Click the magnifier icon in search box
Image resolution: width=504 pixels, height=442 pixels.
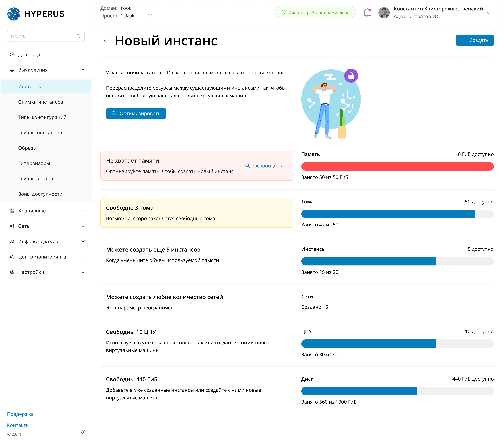78,36
